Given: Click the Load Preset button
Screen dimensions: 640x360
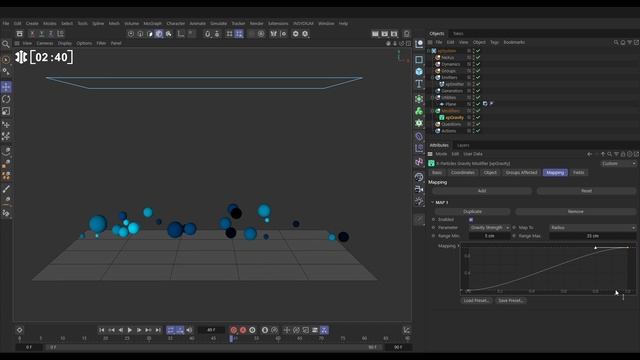Looking at the screenshot, I should click(x=476, y=300).
